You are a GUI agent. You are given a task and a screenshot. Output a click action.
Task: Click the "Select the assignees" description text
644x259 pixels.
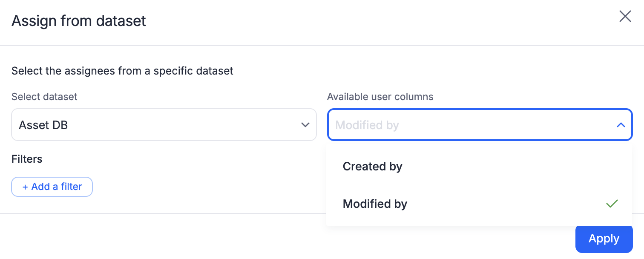122,71
